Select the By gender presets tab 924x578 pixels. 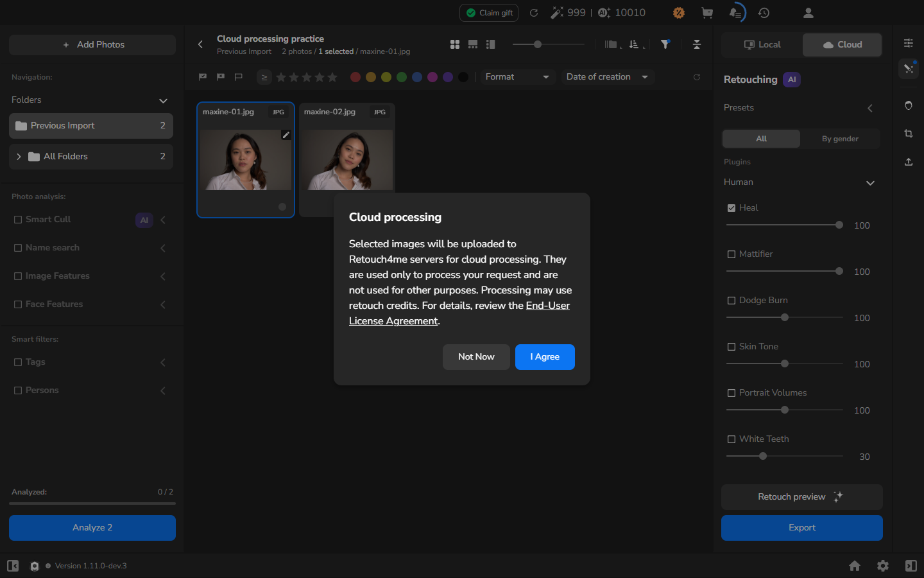(x=840, y=139)
